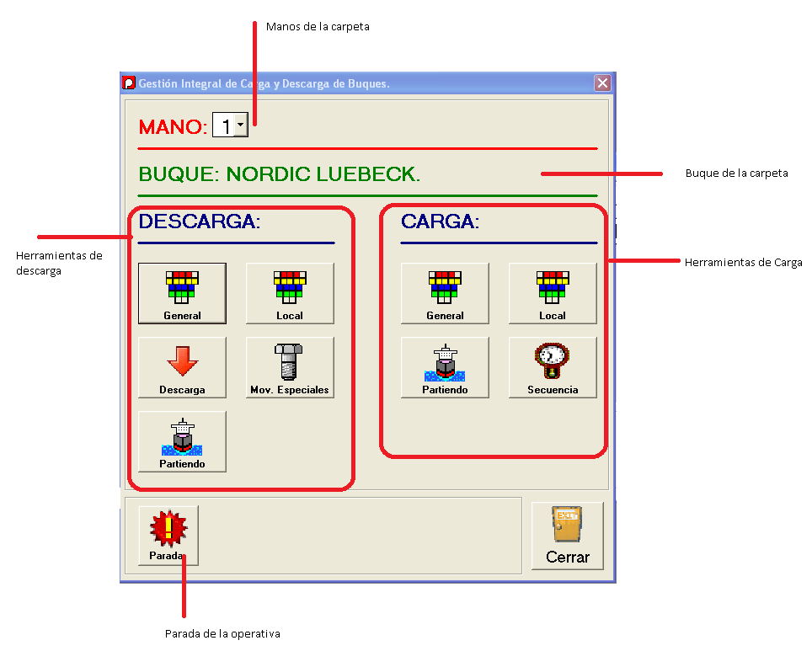Select the Local tool under CARGA
The image size is (812, 651).
pos(553,293)
